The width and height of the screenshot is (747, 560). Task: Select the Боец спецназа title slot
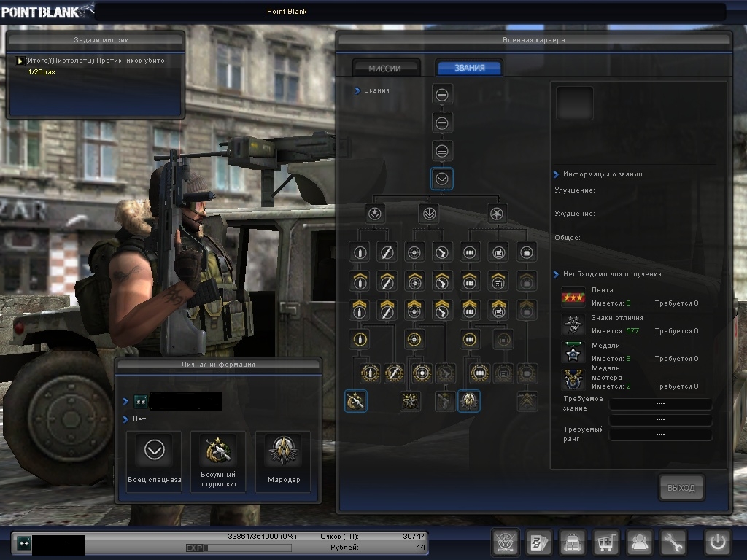coord(154,461)
